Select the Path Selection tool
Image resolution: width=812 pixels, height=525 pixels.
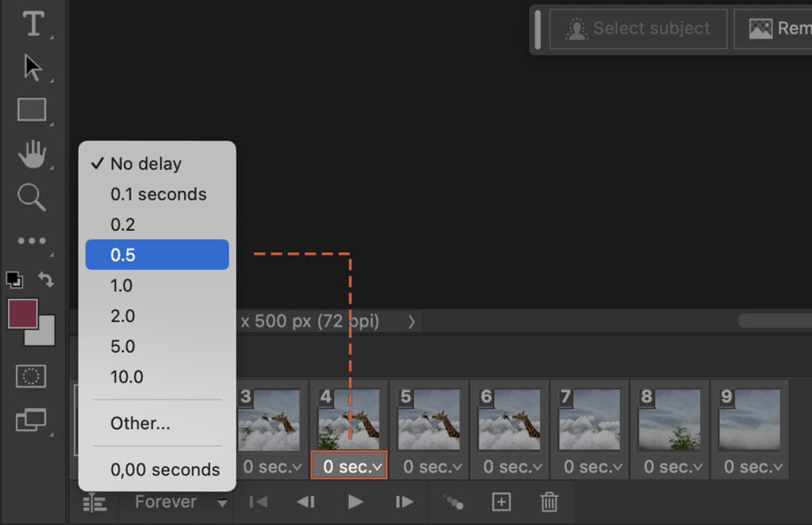pos(33,67)
